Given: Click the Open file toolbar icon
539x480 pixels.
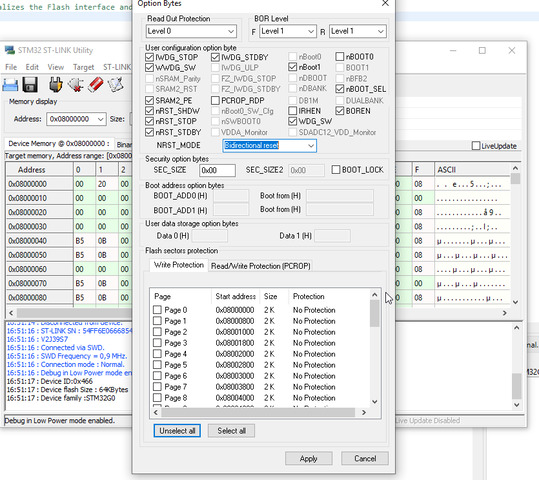Looking at the screenshot, I should 10,85.
